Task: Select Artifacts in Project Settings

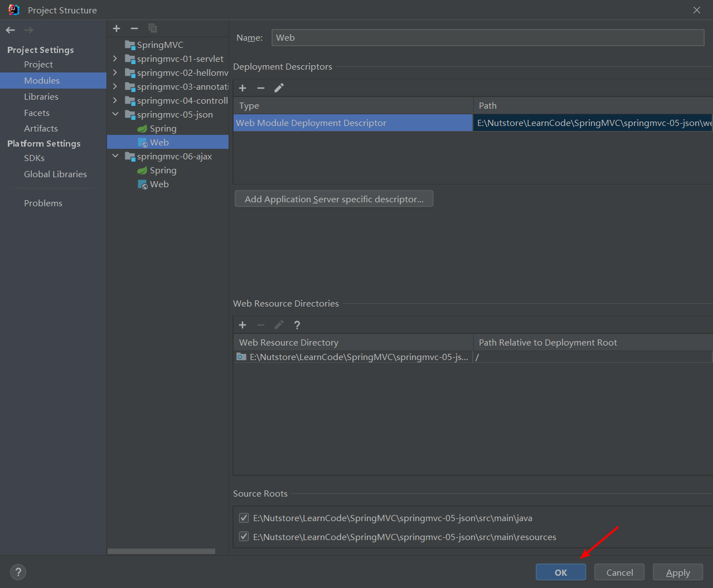Action: point(41,128)
